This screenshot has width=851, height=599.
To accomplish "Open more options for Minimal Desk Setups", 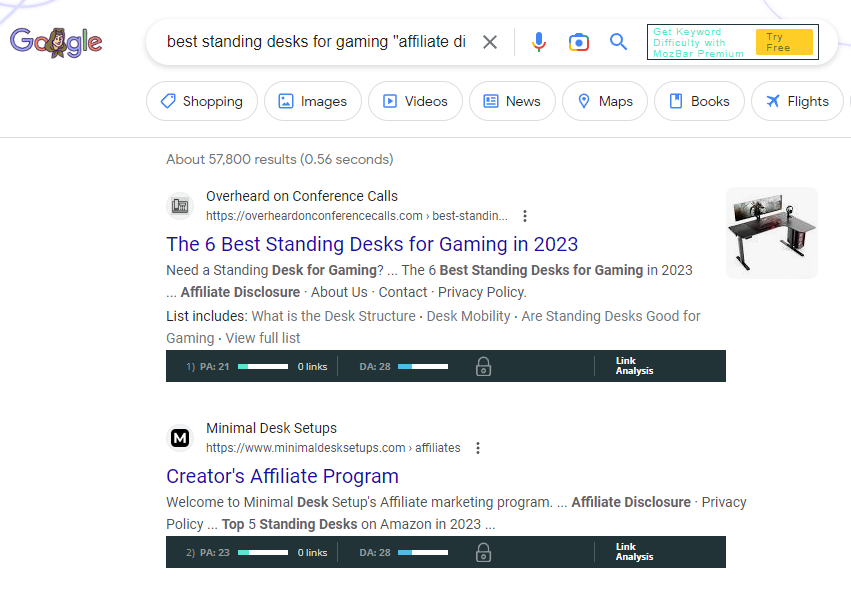I will (478, 448).
